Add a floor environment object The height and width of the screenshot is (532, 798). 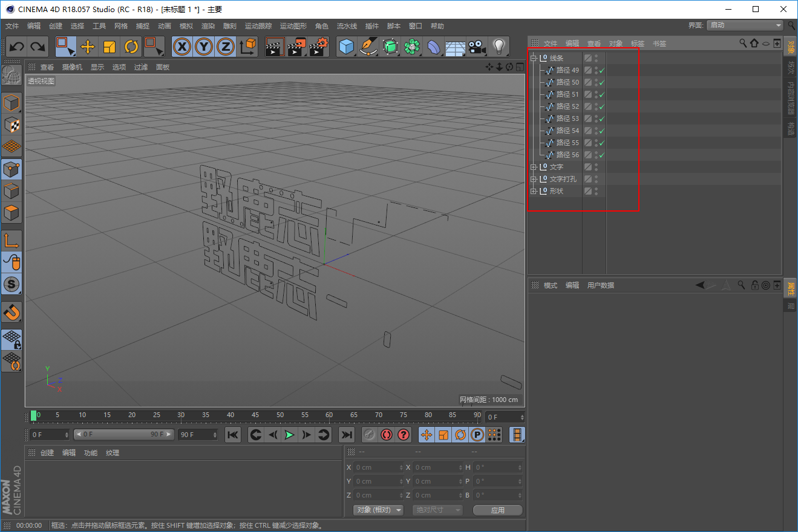coord(456,47)
